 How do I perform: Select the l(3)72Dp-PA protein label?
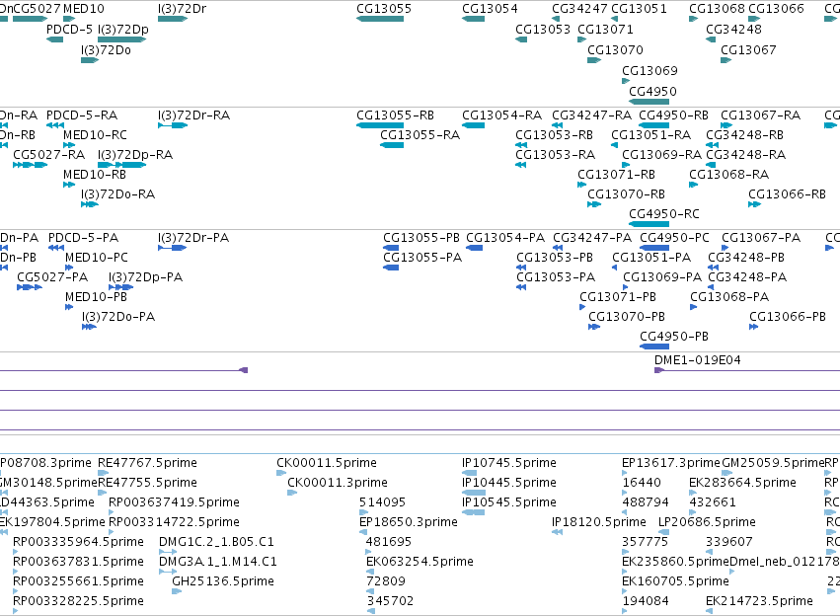[x=145, y=278]
